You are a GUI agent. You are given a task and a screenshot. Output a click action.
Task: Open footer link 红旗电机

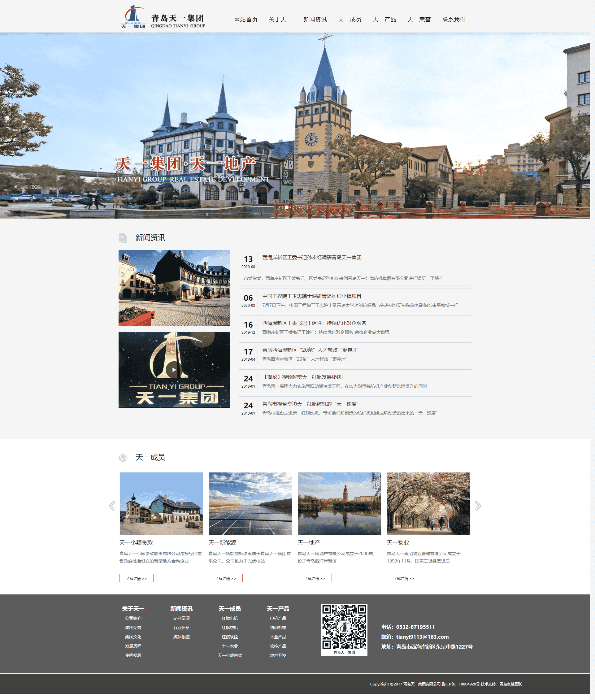pyautogui.click(x=230, y=618)
